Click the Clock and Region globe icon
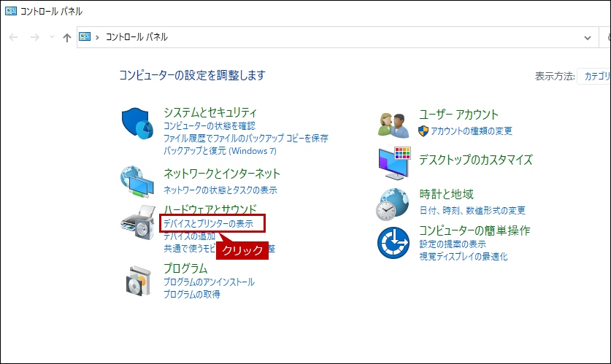 pyautogui.click(x=393, y=204)
